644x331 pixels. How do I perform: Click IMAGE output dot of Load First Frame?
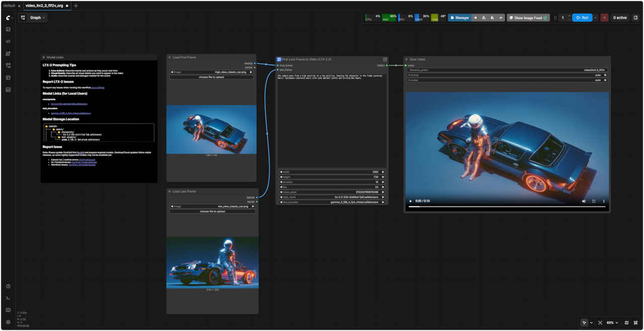[255, 63]
